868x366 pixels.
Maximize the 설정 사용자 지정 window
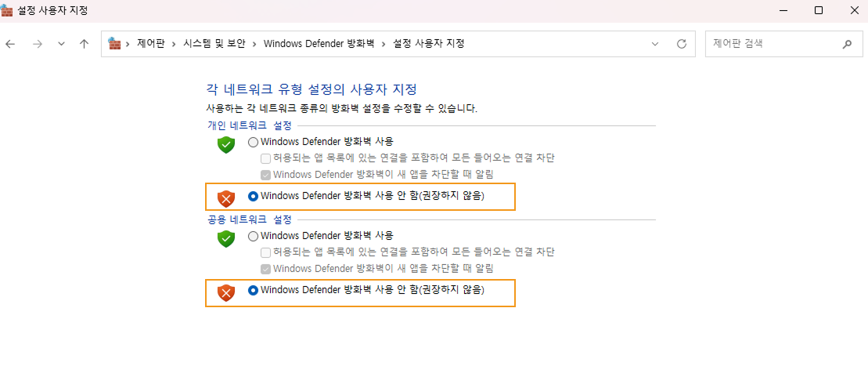click(x=819, y=10)
